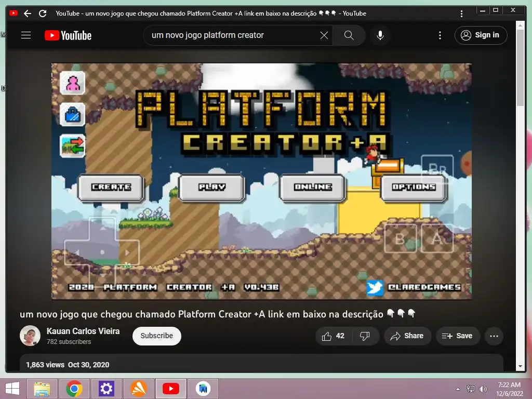Open the taskbar clock showing 7:22 AM
The width and height of the screenshot is (532, 399).
click(509, 389)
